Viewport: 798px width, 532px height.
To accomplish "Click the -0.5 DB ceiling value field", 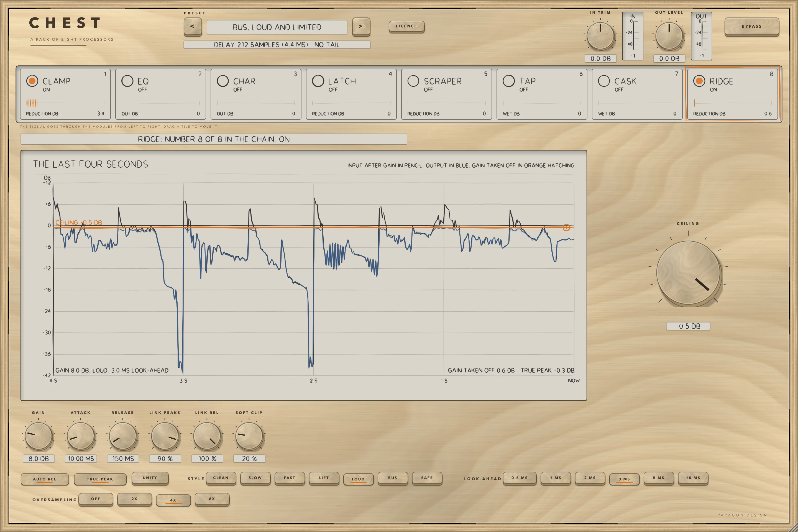I will (688, 326).
